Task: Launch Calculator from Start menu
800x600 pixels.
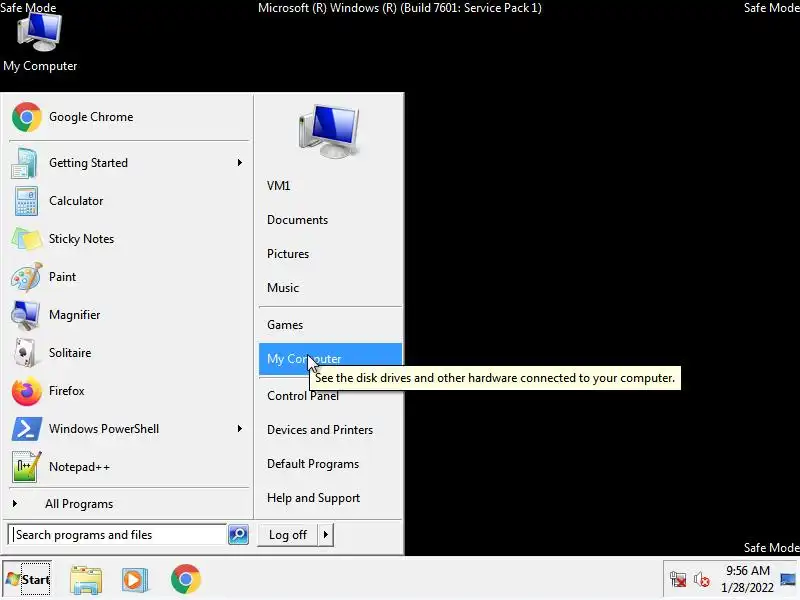Action: click(129, 201)
